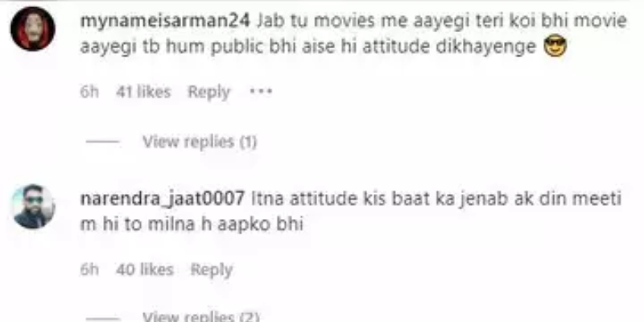The width and height of the screenshot is (644, 322).
Task: Open mynameisarman24's profile picture
Action: click(x=33, y=28)
